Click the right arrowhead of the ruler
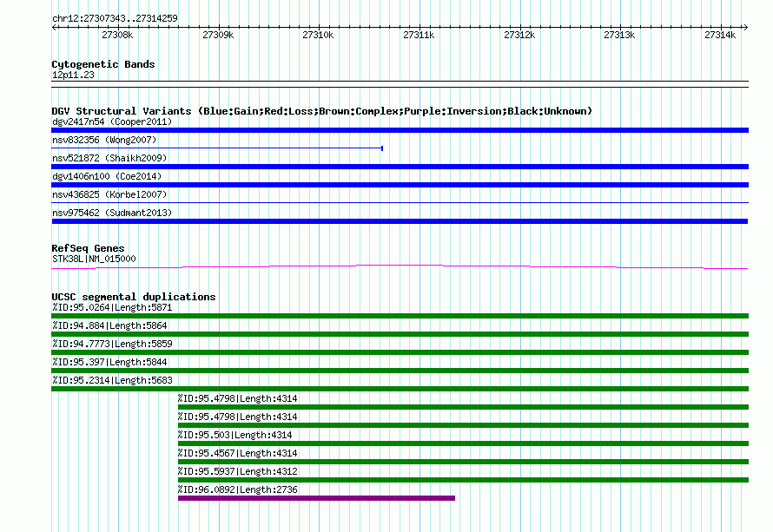Screen dimensions: 773x532 [746, 27]
